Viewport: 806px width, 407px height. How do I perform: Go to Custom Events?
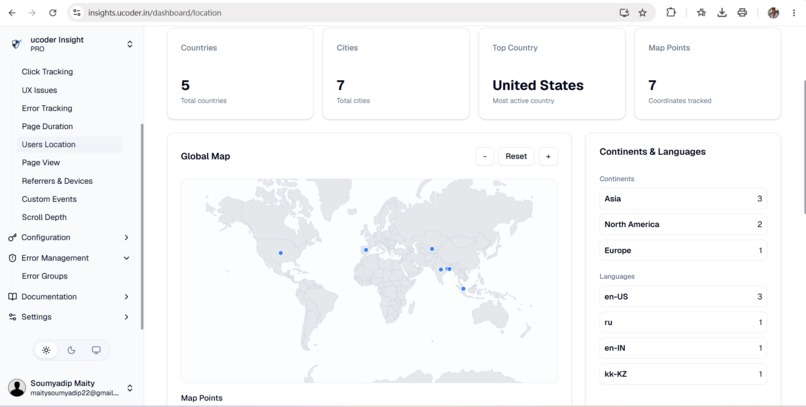click(49, 199)
